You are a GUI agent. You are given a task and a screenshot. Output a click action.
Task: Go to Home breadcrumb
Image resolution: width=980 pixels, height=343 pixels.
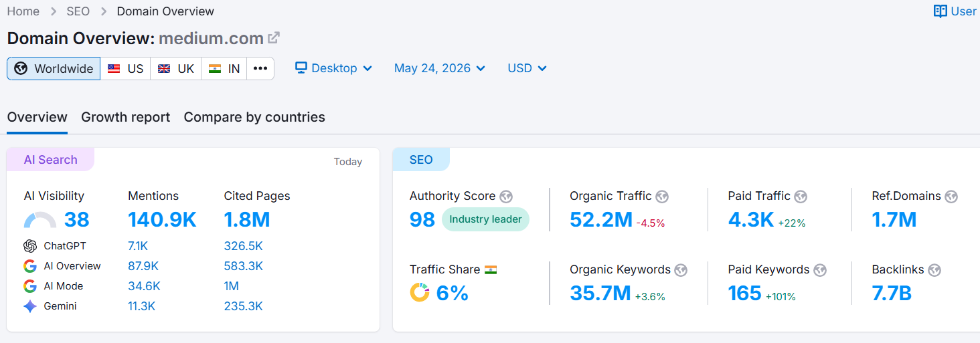pyautogui.click(x=23, y=11)
